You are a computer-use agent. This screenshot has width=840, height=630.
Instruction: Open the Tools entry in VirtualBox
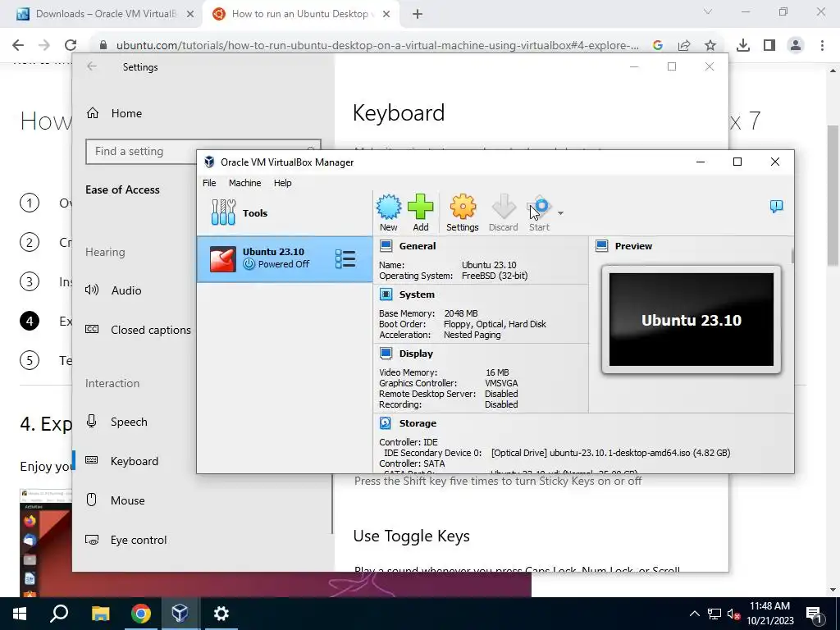[285, 212]
